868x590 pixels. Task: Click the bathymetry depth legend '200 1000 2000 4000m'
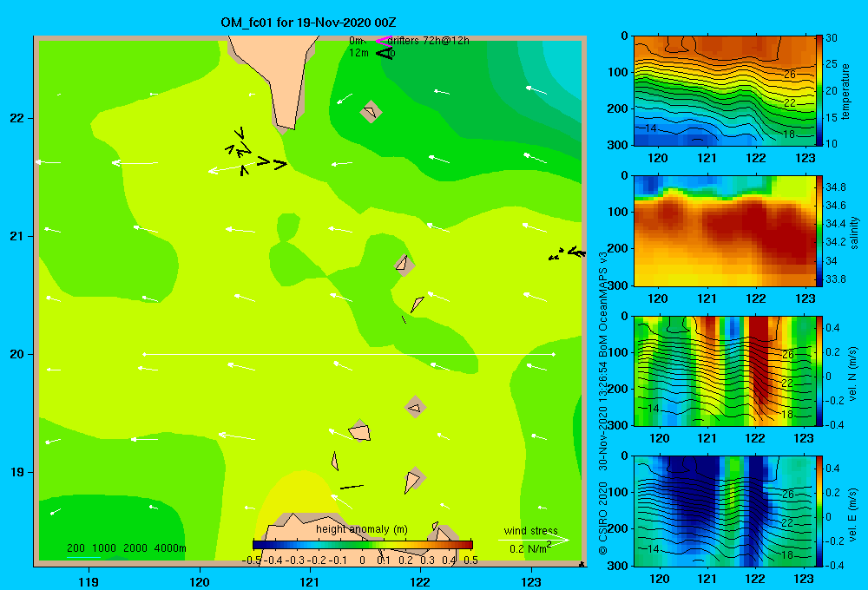[x=126, y=548]
